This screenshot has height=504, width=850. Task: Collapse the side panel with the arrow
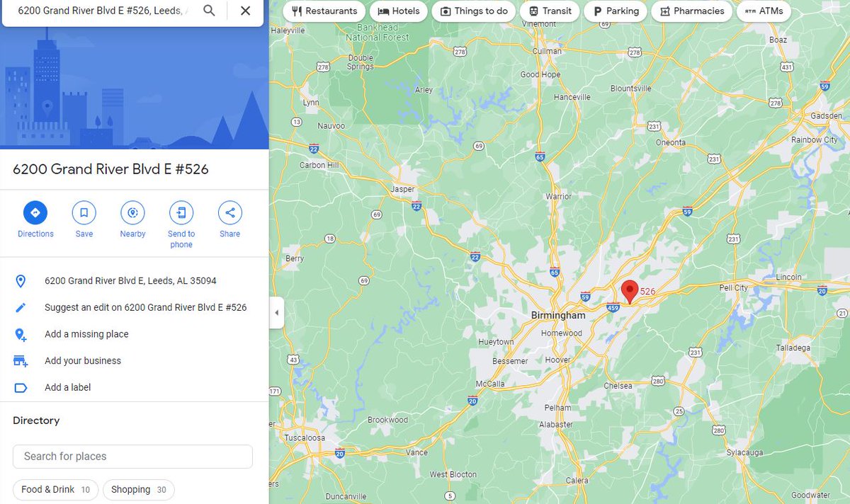[276, 313]
